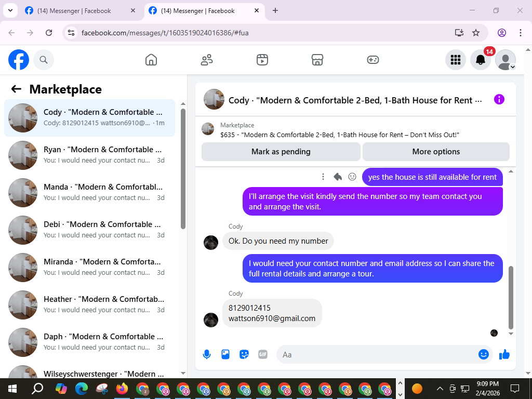The width and height of the screenshot is (532, 399).
Task: Click the site information icon in address bar
Action: coord(71,33)
